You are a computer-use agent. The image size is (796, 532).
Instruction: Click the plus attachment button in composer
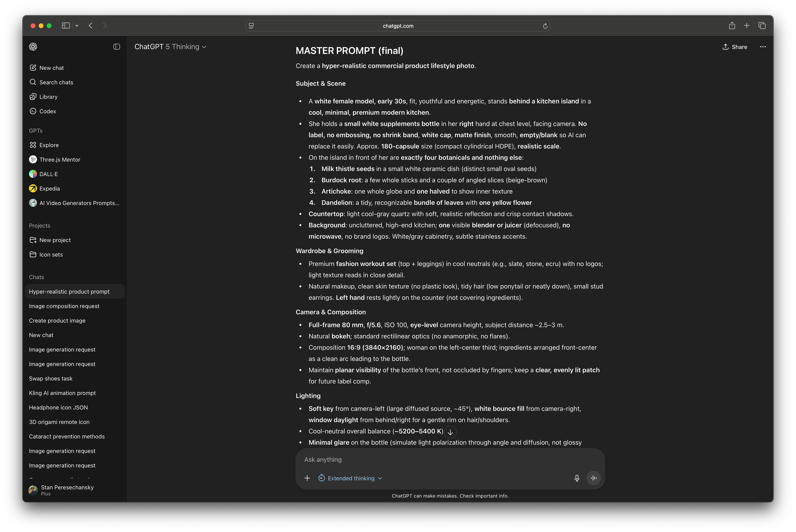[x=307, y=478]
